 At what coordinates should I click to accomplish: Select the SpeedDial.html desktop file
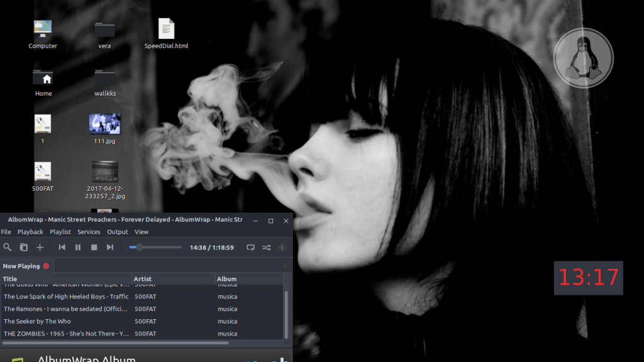pos(166,34)
